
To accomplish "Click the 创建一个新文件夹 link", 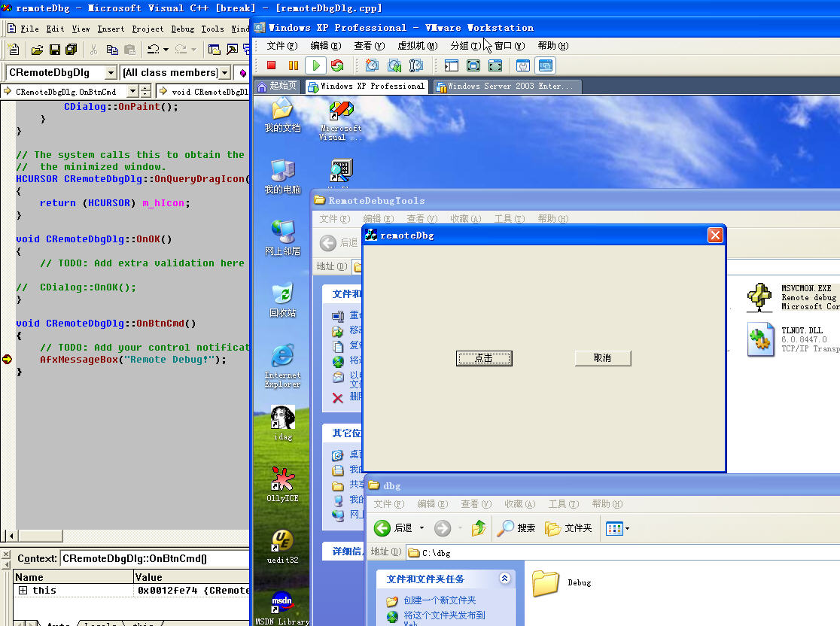I will coord(440,600).
